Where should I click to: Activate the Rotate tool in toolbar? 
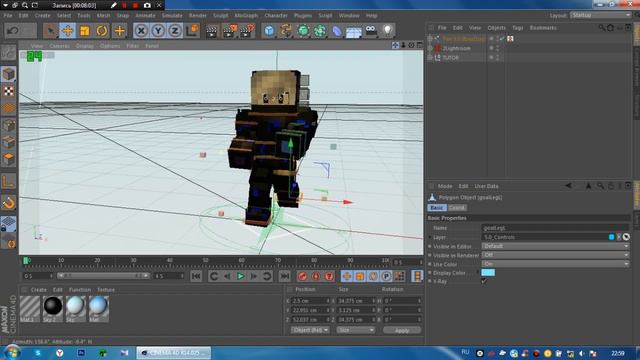pyautogui.click(x=102, y=31)
